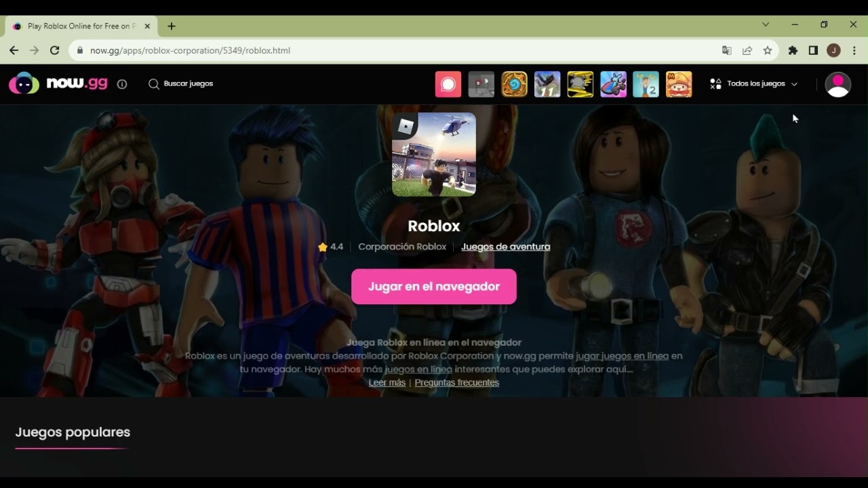868x488 pixels.
Task: Open the game icon showing number 11
Action: (547, 84)
